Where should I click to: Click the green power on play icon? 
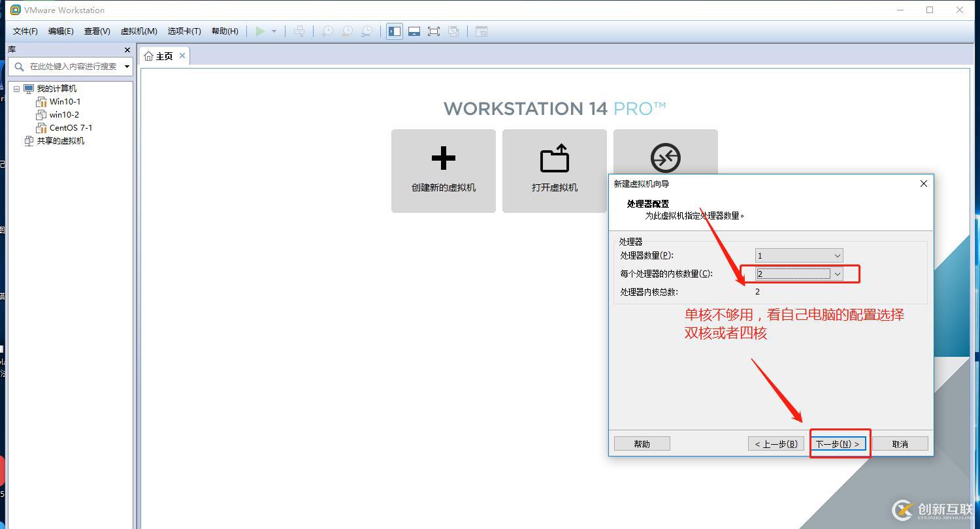click(x=260, y=31)
